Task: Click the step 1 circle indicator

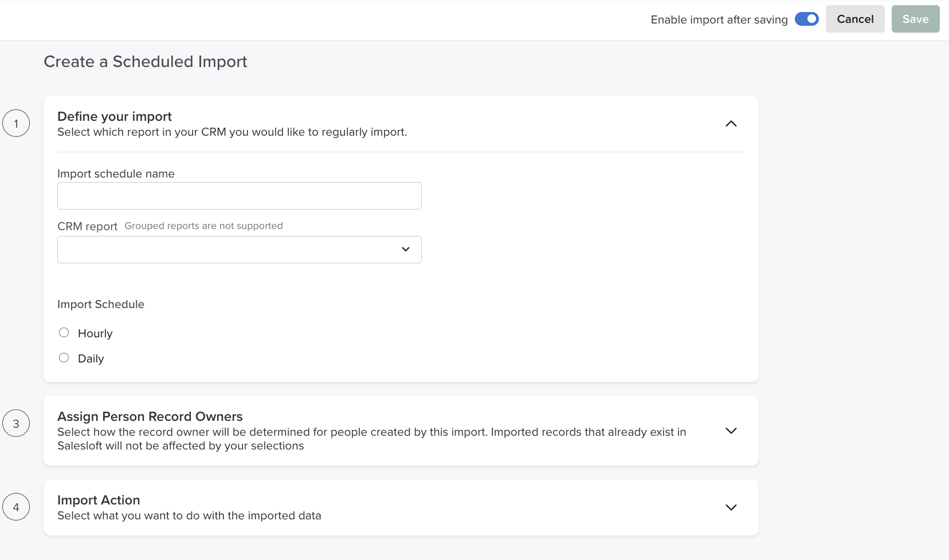Action: click(17, 123)
